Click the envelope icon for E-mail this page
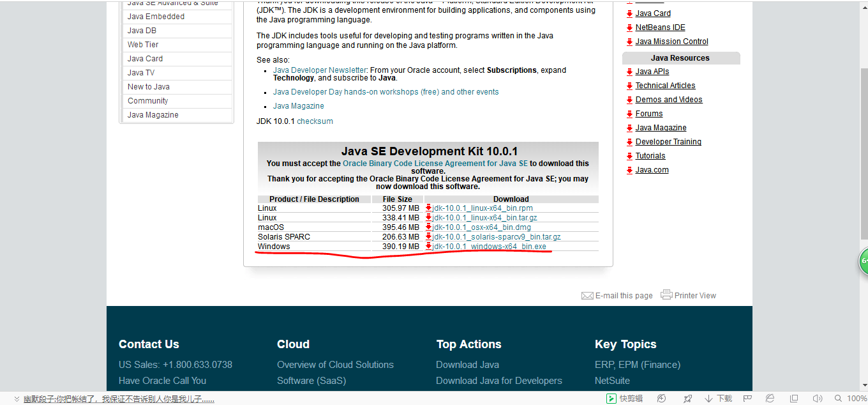Image resolution: width=868 pixels, height=405 pixels. tap(587, 296)
